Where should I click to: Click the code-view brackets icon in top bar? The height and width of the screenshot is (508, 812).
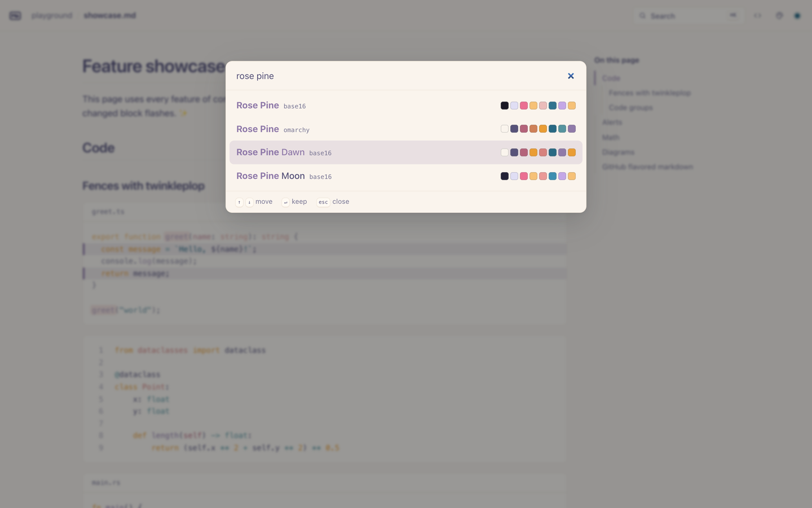point(757,16)
